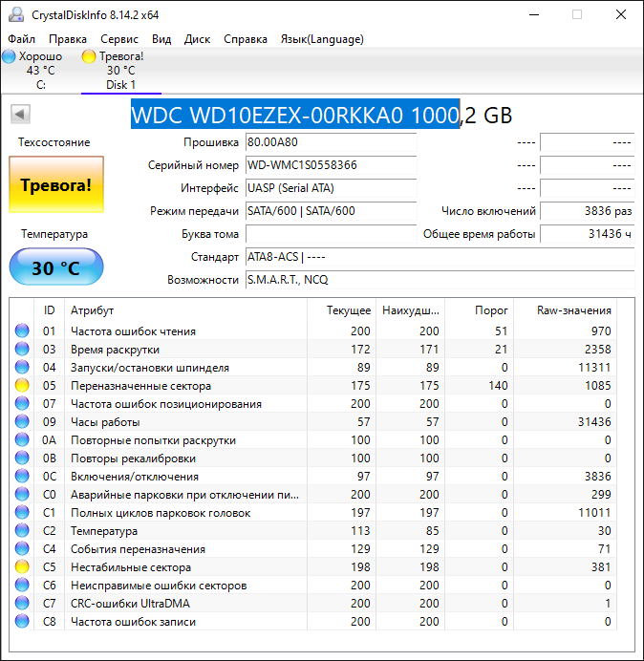
Task: Open the Файл menu
Action: (21, 39)
